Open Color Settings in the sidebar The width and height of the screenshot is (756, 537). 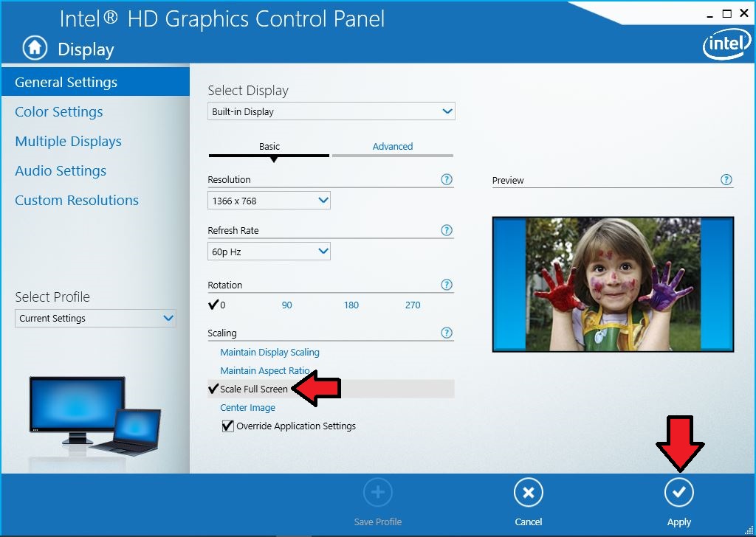click(x=59, y=111)
